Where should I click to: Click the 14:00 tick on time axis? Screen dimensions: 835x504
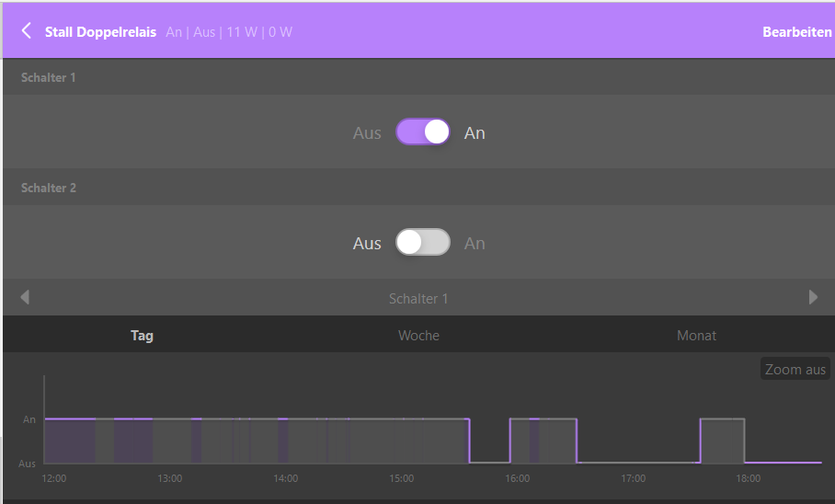click(285, 478)
